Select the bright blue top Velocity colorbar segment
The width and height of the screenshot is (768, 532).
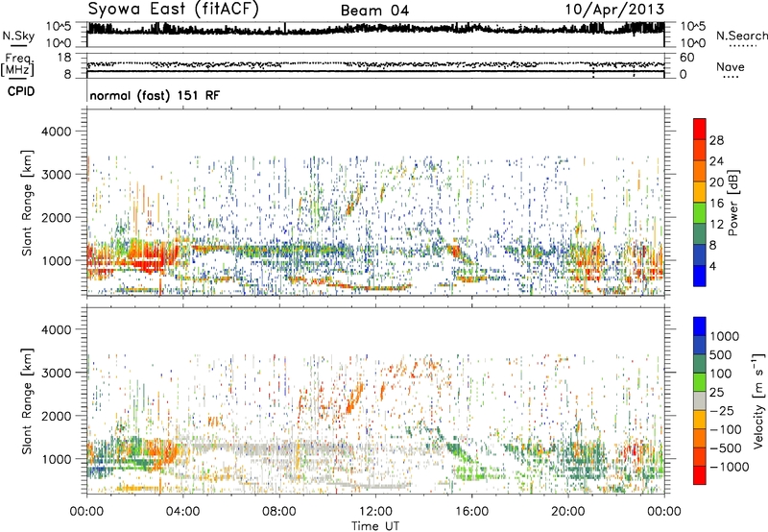700,326
